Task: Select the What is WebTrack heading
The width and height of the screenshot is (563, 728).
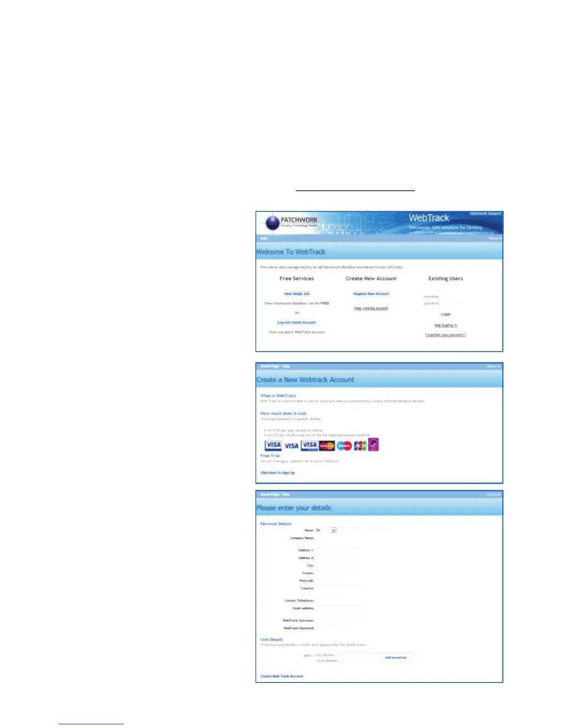Action: (x=278, y=396)
